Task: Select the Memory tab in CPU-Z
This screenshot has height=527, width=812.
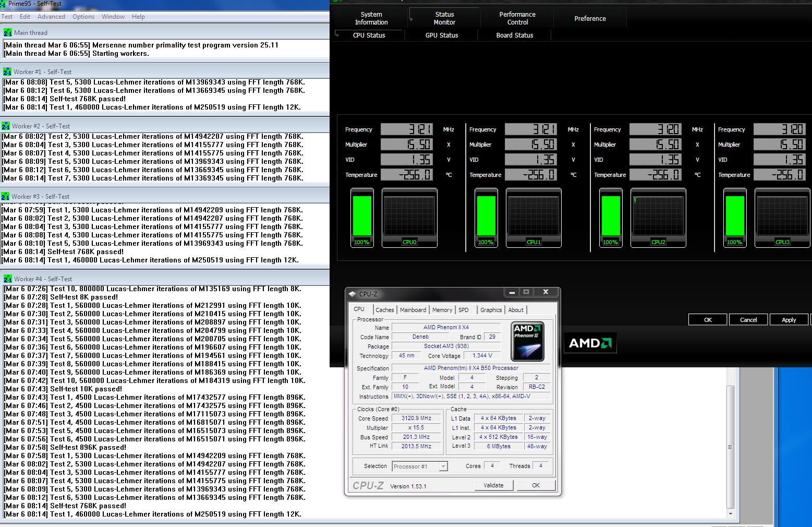Action: pos(442,310)
